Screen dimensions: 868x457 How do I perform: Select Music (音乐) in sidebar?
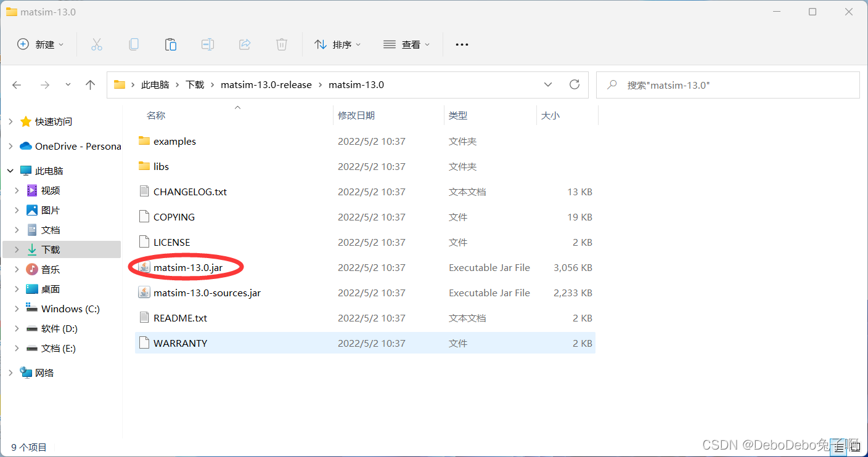[x=50, y=269]
